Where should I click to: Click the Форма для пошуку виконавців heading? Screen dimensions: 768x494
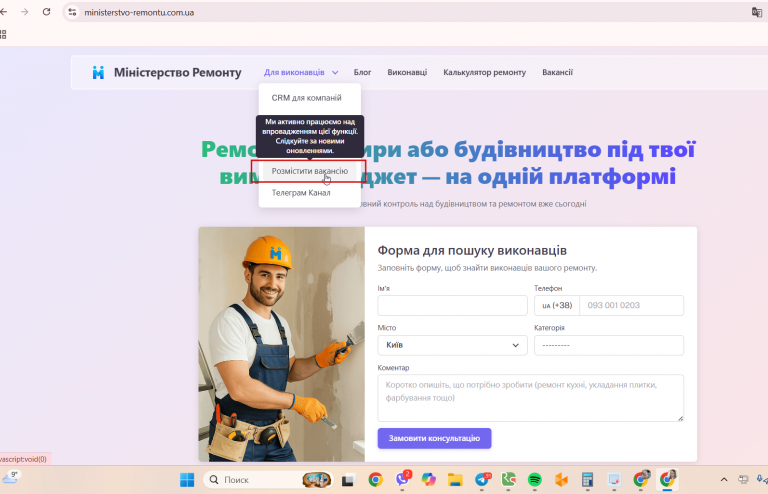tap(472, 250)
